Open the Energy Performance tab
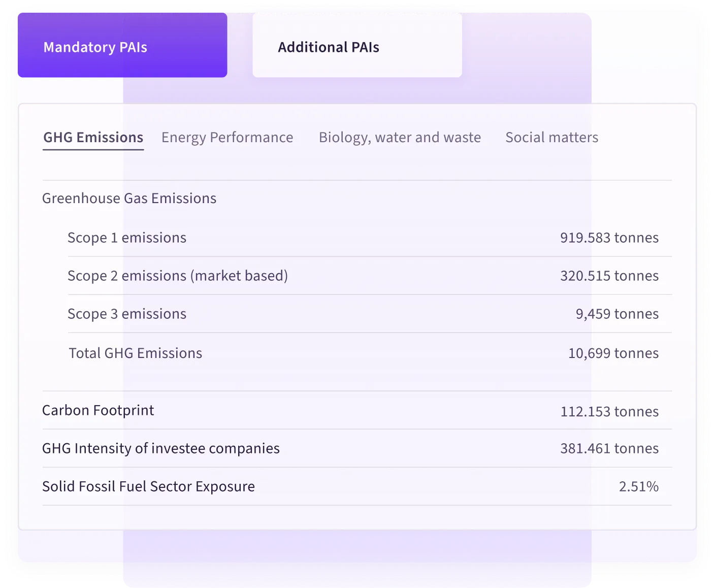 pyautogui.click(x=227, y=138)
